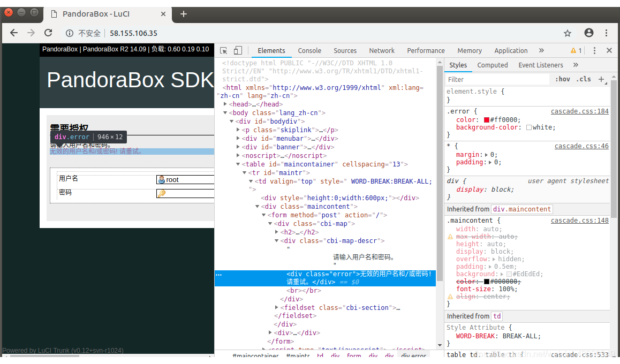Activate the inspect element picker
620x364 pixels.
coord(223,51)
